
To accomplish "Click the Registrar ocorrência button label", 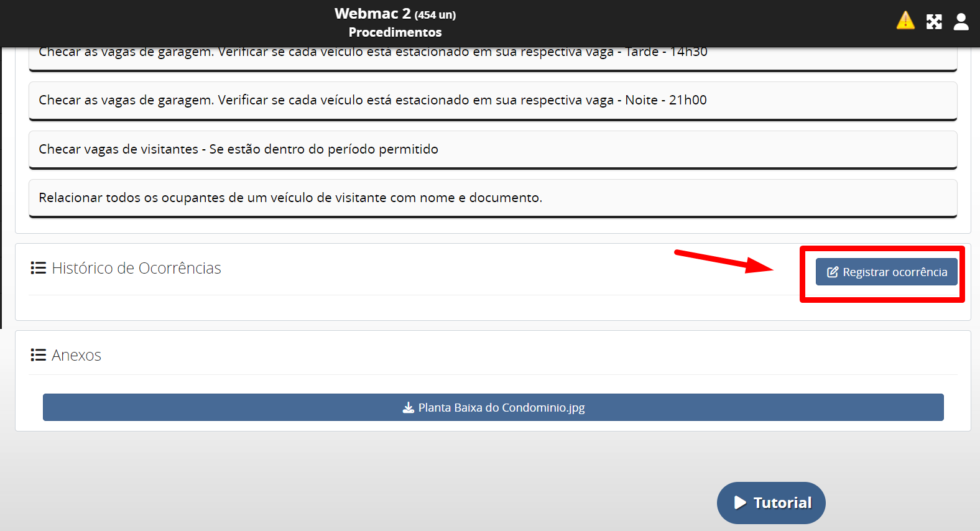I will pos(895,272).
